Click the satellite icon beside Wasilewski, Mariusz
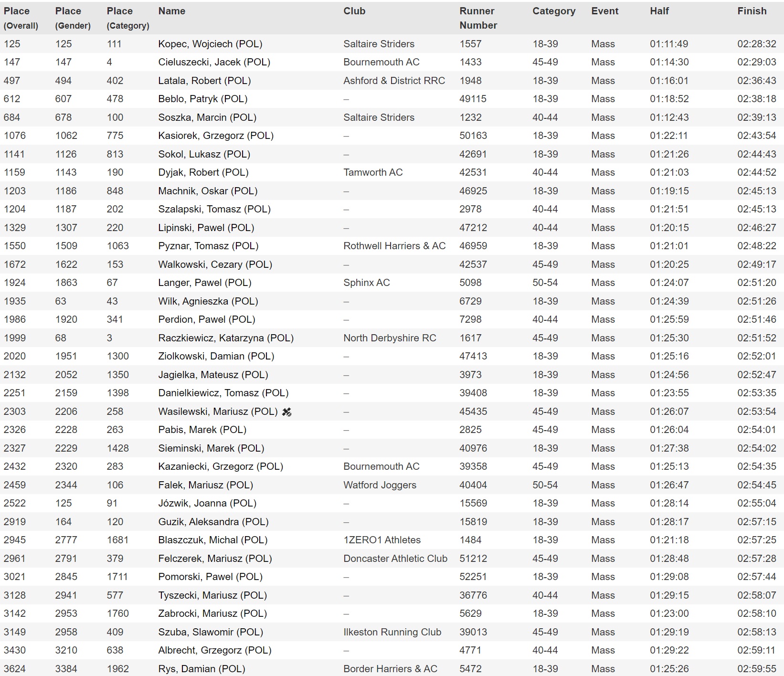 (x=286, y=412)
